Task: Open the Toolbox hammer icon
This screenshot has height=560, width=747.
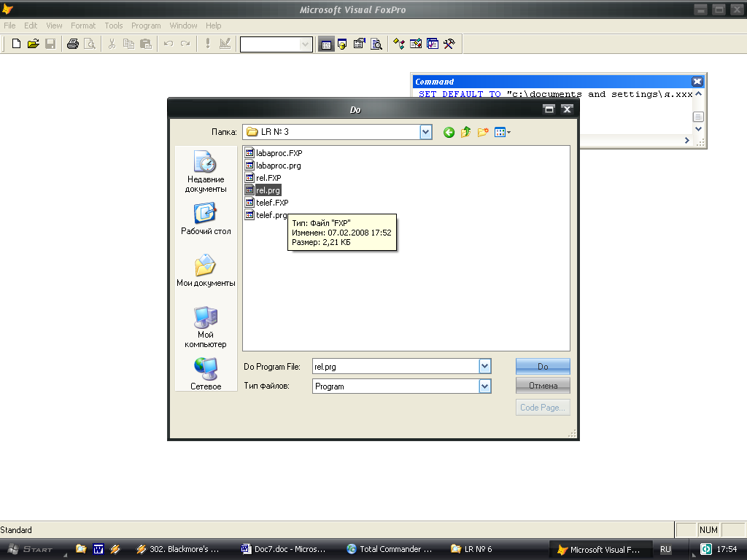Action: [x=449, y=44]
